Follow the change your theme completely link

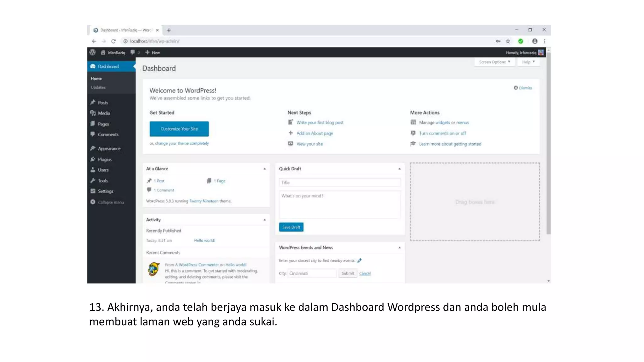(x=182, y=143)
